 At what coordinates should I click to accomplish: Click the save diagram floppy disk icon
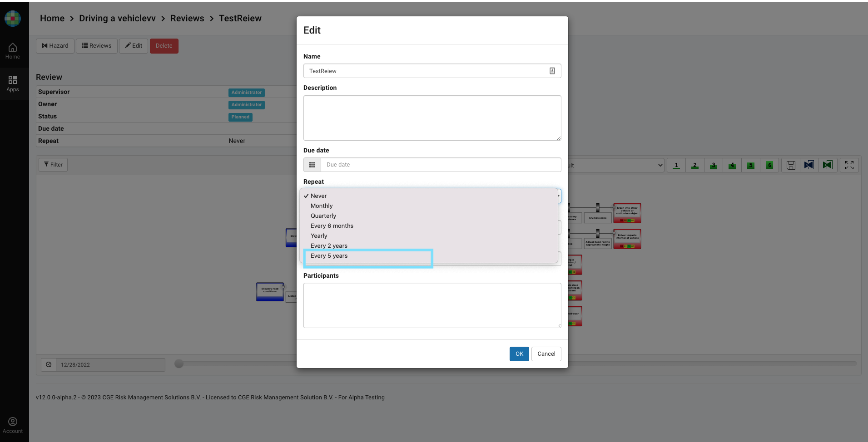(x=791, y=165)
